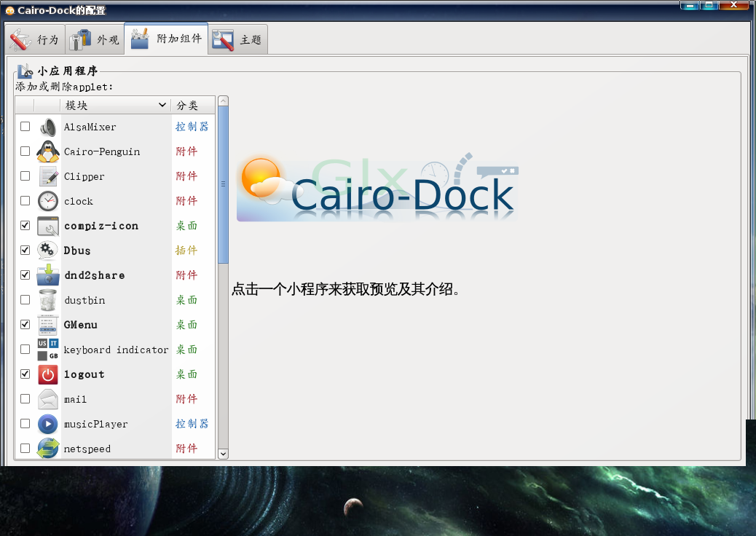
Task: Click the clock applet icon
Action: point(48,201)
